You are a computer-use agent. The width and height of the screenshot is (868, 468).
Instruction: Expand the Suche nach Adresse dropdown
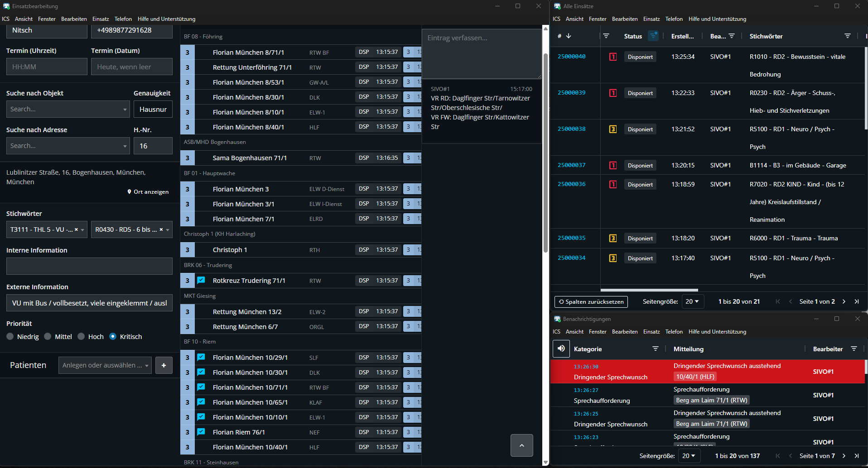pyautogui.click(x=125, y=146)
